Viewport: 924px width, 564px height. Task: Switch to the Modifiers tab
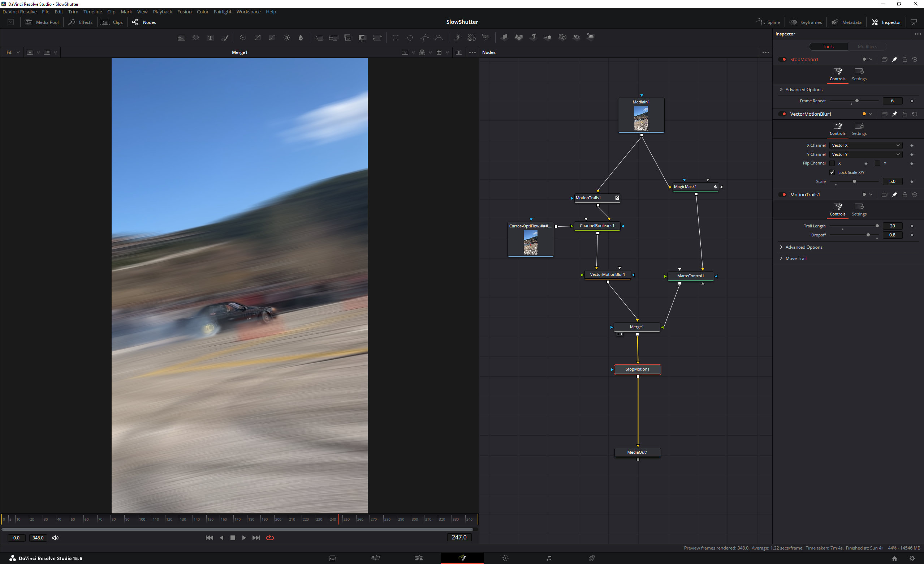pos(867,47)
